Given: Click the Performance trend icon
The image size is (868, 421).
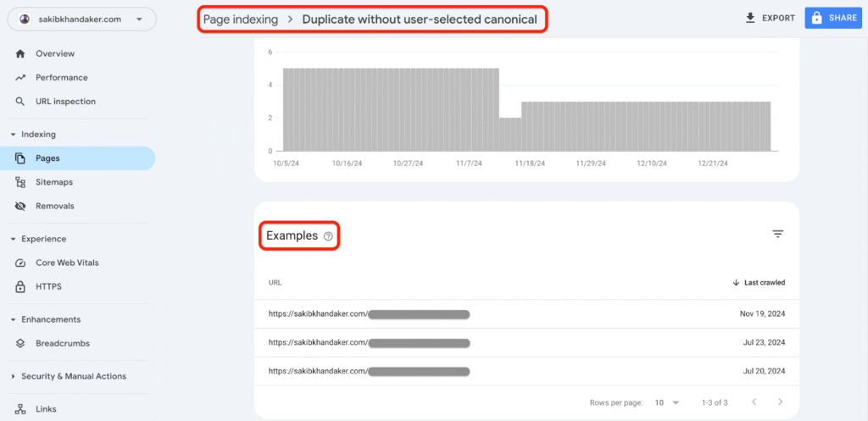Looking at the screenshot, I should click(x=20, y=77).
